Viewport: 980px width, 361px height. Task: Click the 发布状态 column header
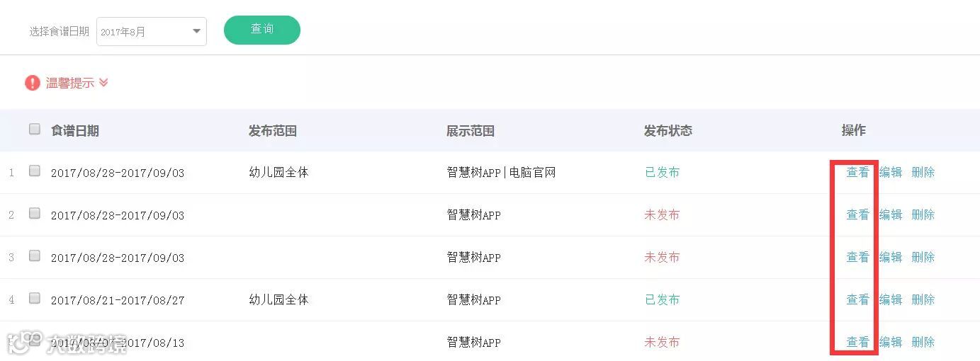pos(668,131)
